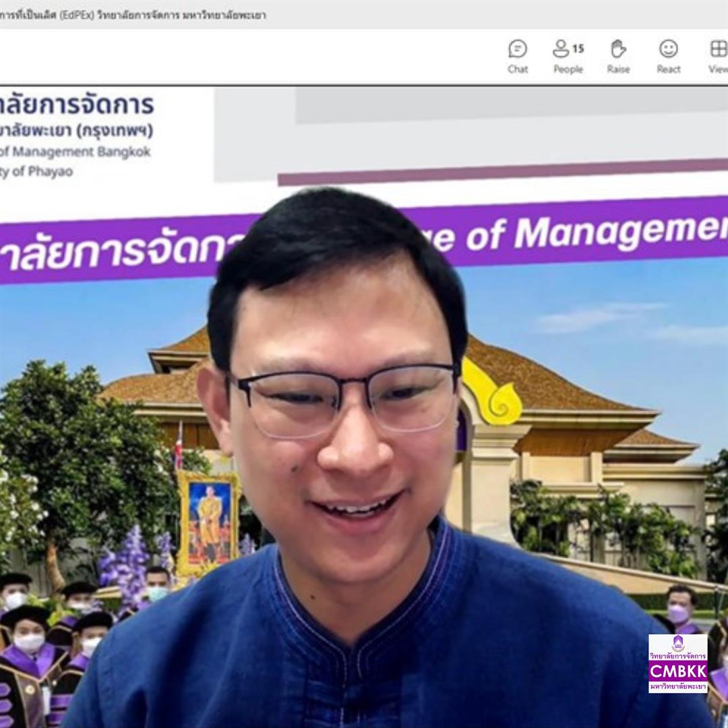Show the People participants list

568,57
